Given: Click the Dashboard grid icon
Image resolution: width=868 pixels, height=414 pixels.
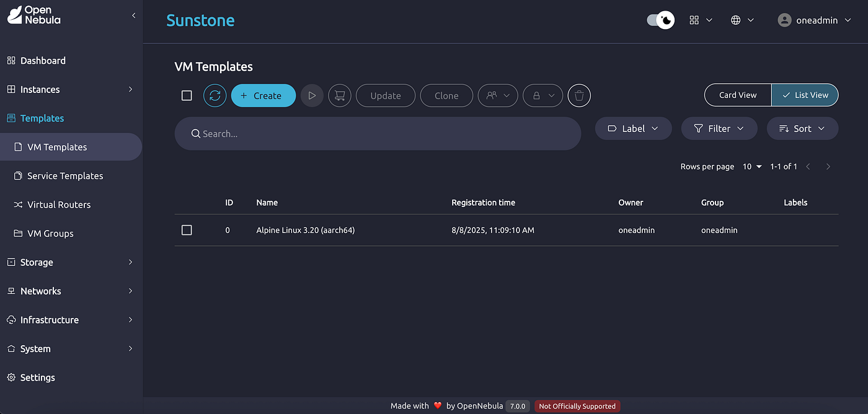Looking at the screenshot, I should (x=11, y=61).
